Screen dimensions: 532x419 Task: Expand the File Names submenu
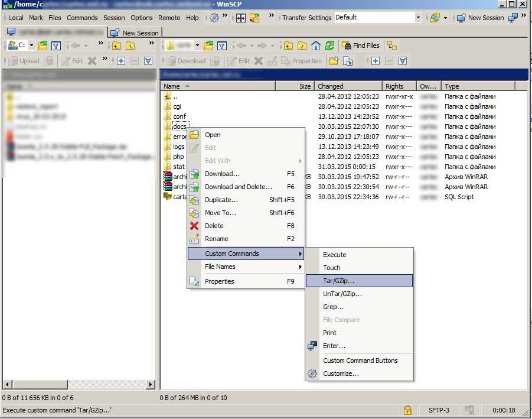pos(246,267)
